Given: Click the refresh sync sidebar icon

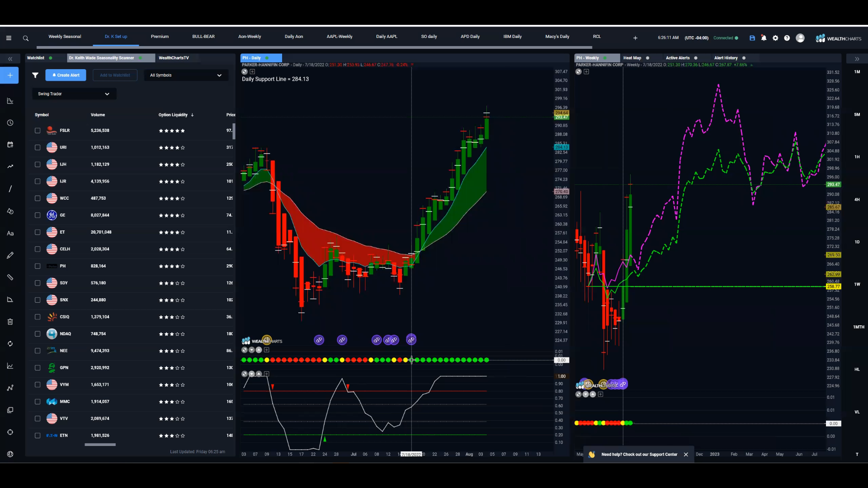Looking at the screenshot, I should 10,344.
